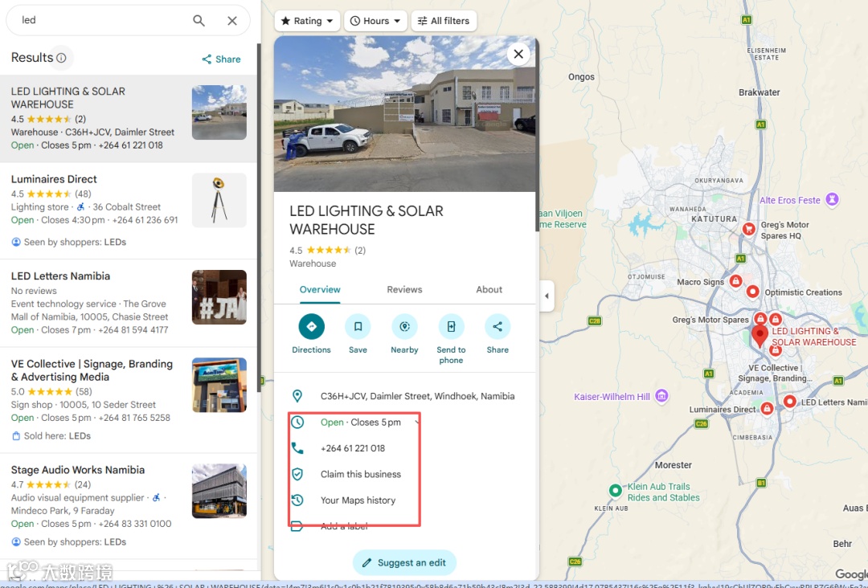Click the Share icon in place card

497,326
